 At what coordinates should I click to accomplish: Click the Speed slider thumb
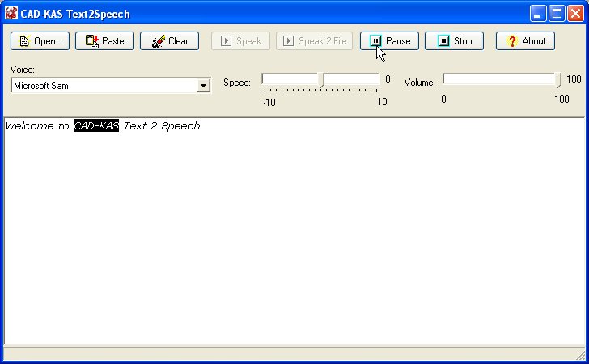click(321, 79)
